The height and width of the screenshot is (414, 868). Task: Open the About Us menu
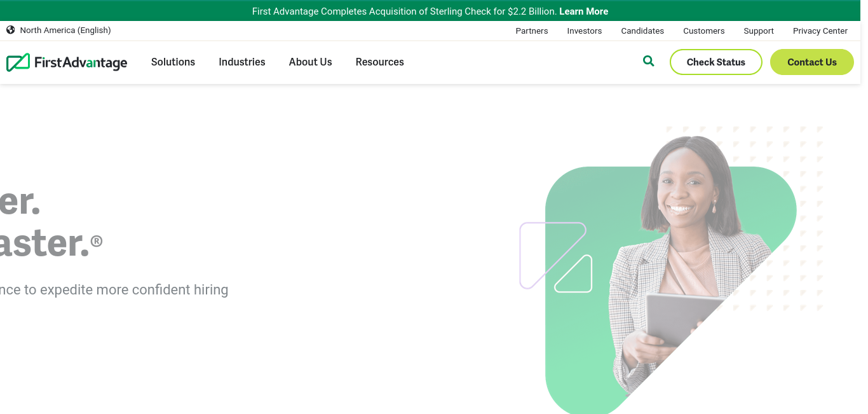click(x=310, y=62)
